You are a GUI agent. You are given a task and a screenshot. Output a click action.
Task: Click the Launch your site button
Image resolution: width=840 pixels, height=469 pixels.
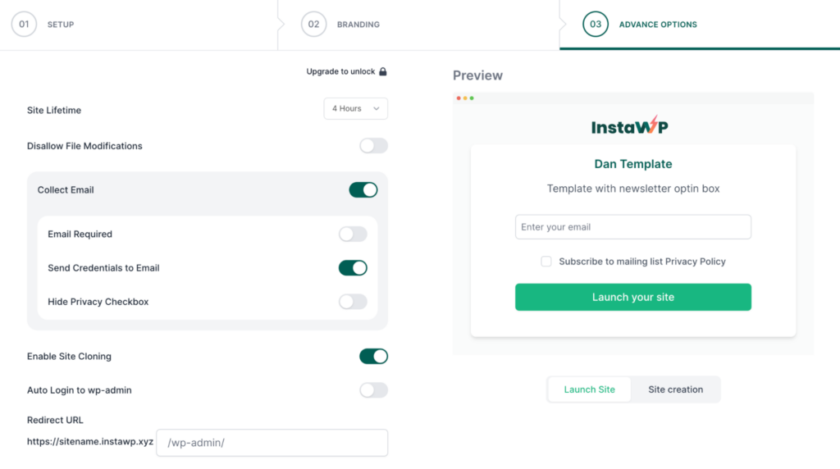click(633, 297)
